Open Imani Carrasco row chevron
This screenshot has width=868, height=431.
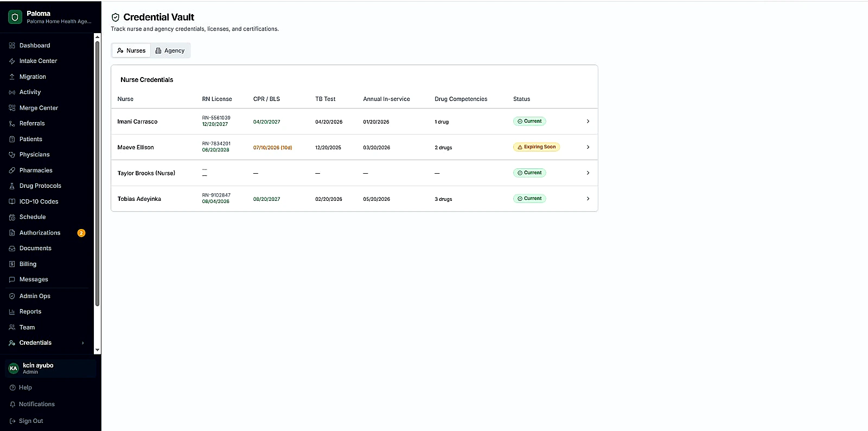(588, 122)
